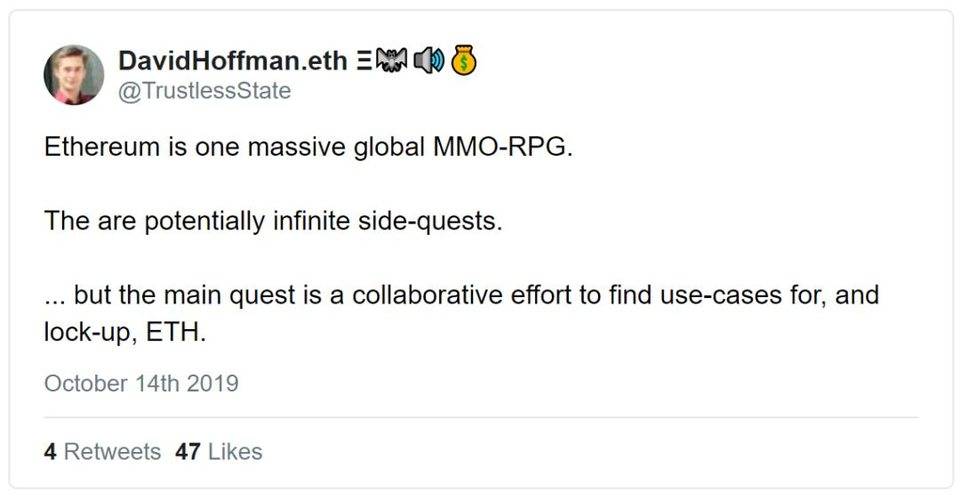Click the "side-quests" word in the tweet
The height and width of the screenshot is (500, 960).
point(431,220)
